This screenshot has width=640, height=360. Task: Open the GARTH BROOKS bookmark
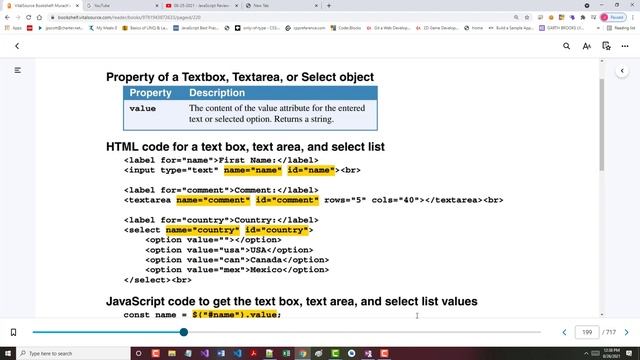(x=562, y=28)
